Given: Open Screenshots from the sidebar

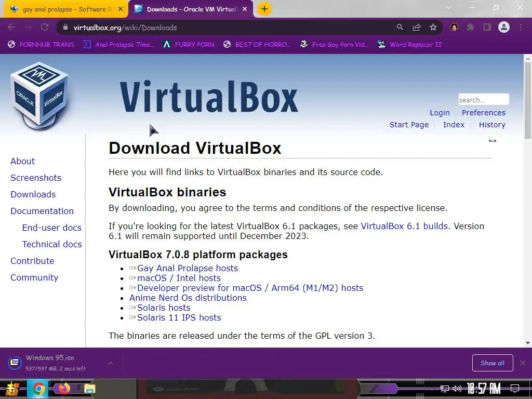Looking at the screenshot, I should 36,178.
